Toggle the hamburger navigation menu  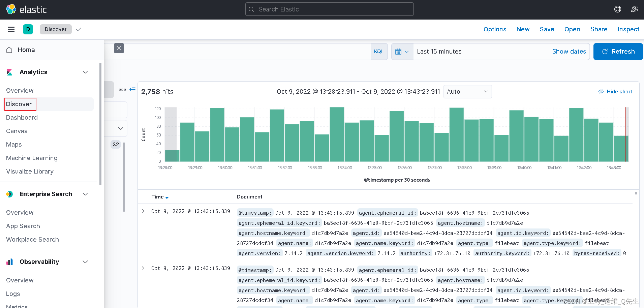tap(11, 29)
